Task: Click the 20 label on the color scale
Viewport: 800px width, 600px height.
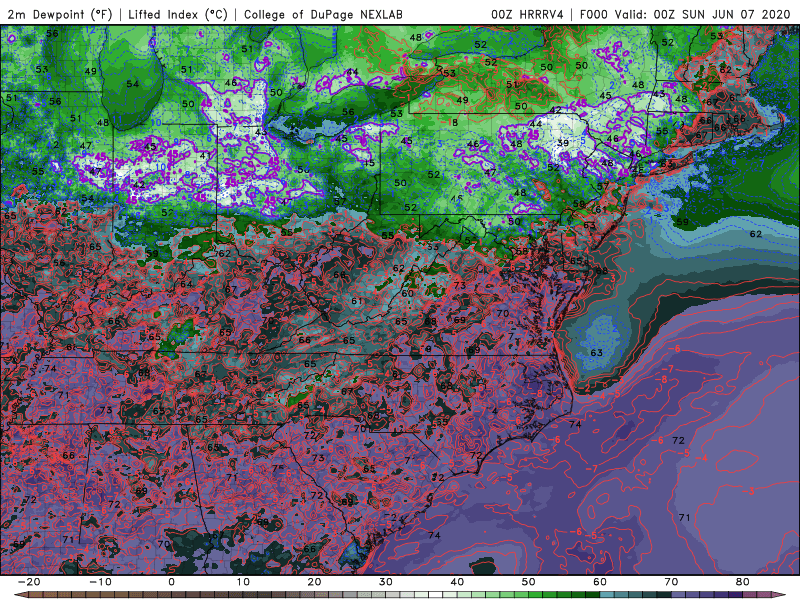Action: coord(314,582)
